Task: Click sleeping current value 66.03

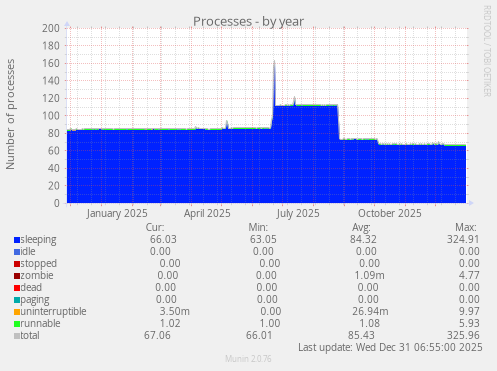Action: pyautogui.click(x=163, y=239)
